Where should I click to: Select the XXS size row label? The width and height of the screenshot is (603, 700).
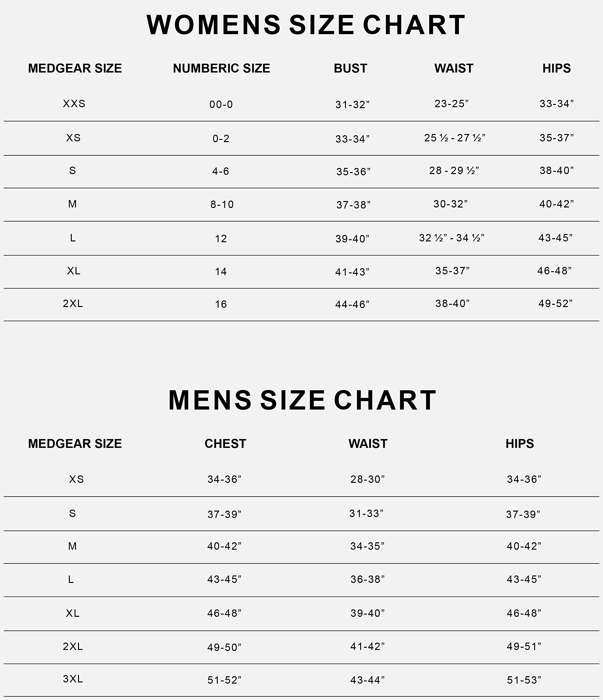coord(74,103)
